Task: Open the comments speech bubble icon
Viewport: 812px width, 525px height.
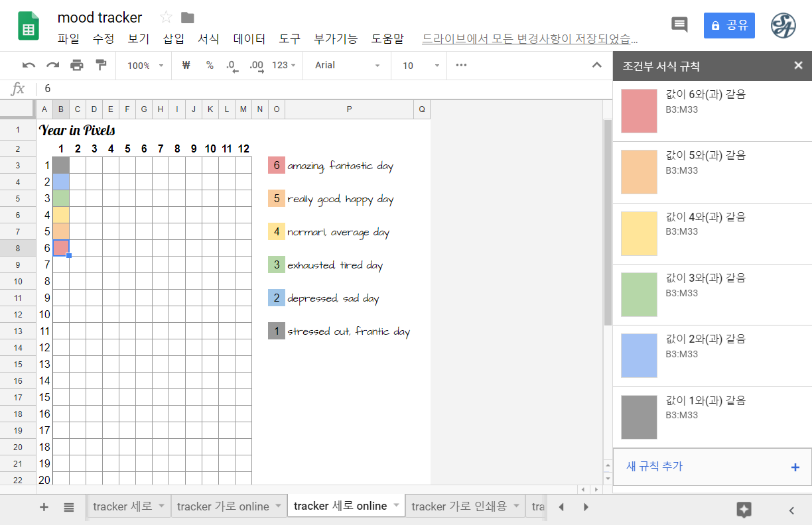Action: tap(679, 25)
